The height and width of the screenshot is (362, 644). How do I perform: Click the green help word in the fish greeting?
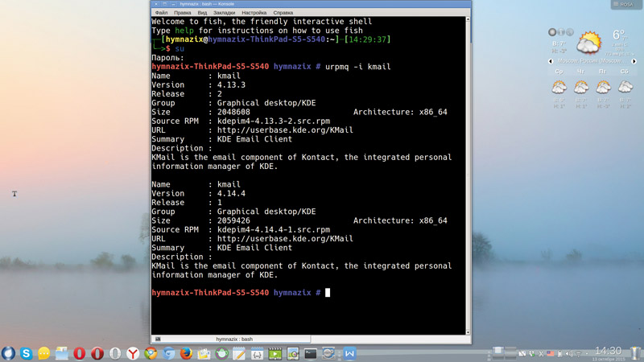tap(184, 31)
